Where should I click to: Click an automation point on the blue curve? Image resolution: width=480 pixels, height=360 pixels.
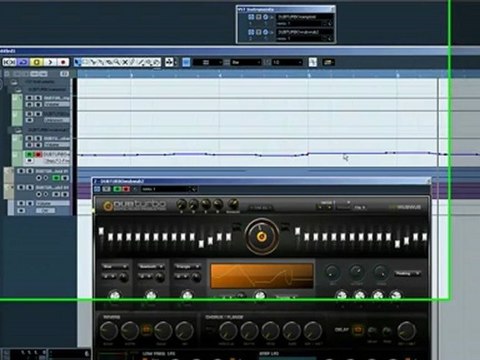click(x=307, y=154)
